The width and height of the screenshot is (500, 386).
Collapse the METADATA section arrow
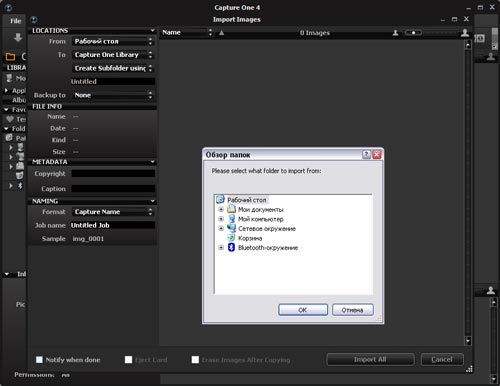point(152,162)
